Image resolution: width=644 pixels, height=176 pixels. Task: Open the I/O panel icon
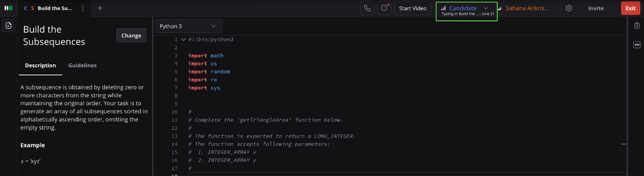pyautogui.click(x=637, y=45)
